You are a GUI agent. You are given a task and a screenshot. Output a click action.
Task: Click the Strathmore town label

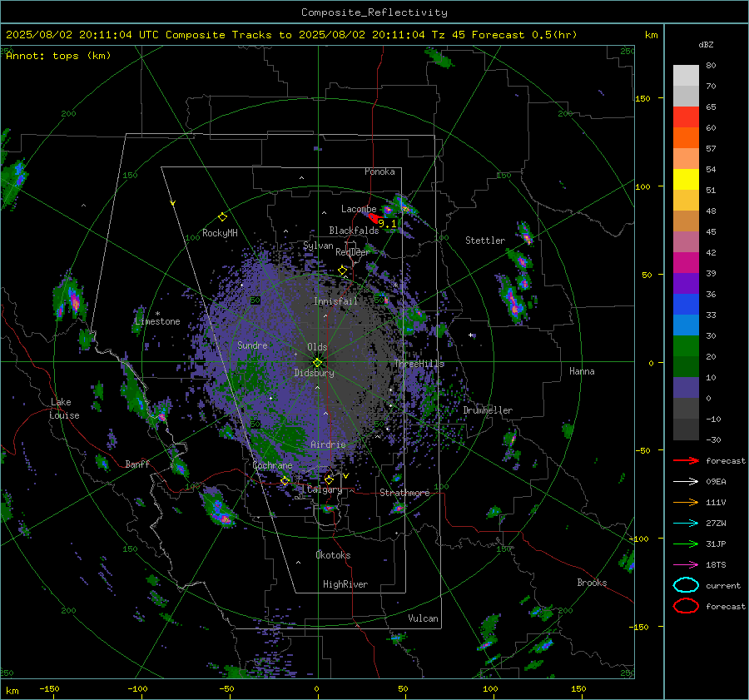tap(404, 493)
